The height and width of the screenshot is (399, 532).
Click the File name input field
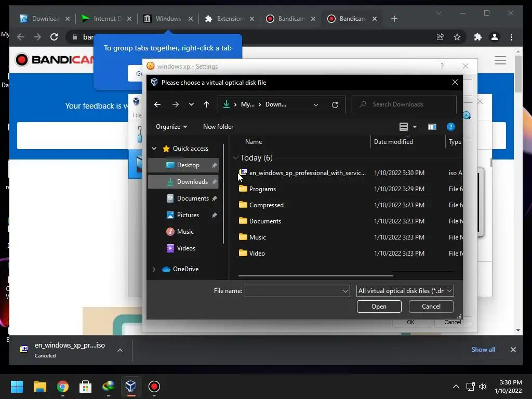coord(293,291)
